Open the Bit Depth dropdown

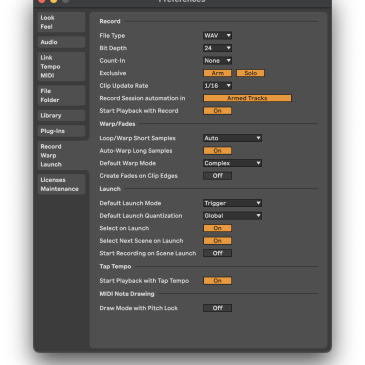(217, 48)
